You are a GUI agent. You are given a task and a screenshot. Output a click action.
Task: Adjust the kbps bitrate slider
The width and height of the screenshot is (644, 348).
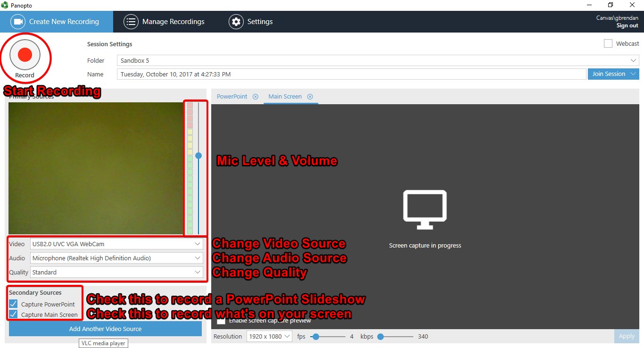tap(380, 337)
